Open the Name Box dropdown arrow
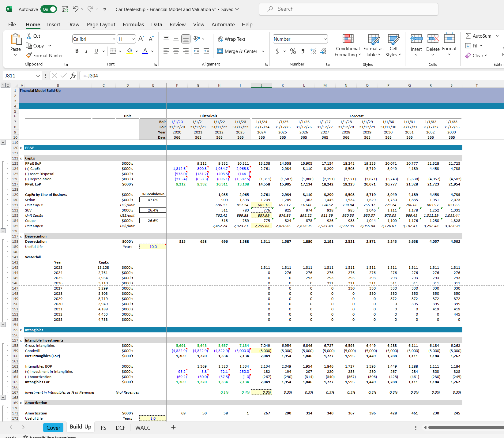Screen dimensions: 504x438 point(38,76)
